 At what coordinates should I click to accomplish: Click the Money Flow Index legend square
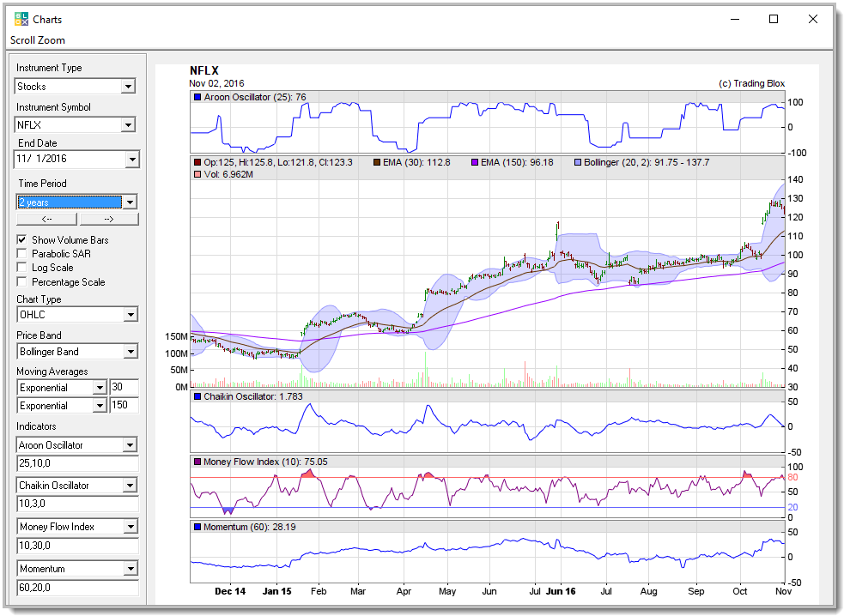click(197, 462)
